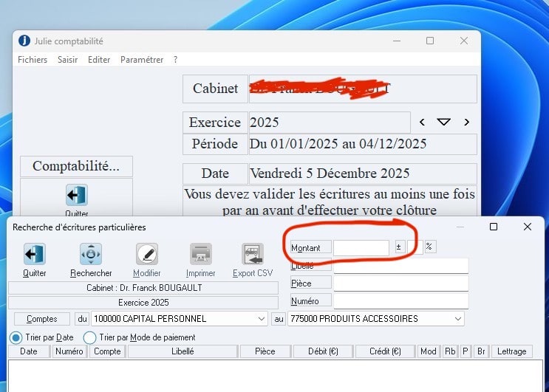The width and height of the screenshot is (549, 392).
Task: Select Trier par Mode de paiement option
Action: pos(90,337)
